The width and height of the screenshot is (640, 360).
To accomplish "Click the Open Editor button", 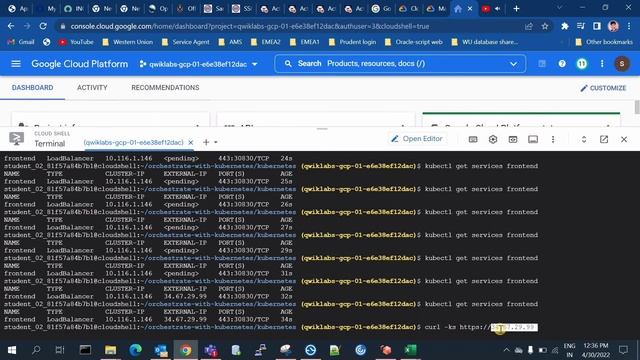I will 417,139.
